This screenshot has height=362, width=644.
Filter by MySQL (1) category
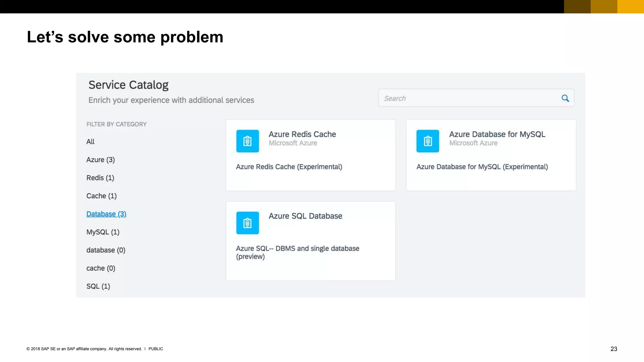[x=103, y=232]
